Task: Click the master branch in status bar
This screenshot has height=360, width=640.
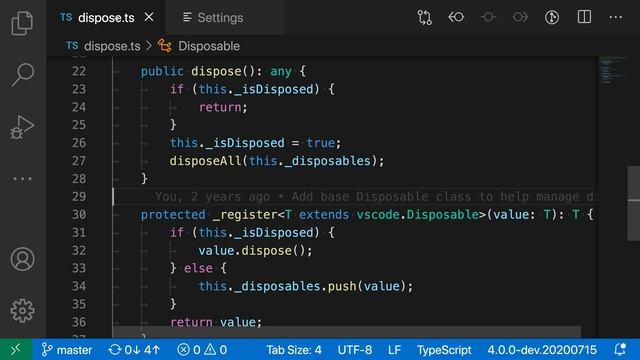Action: [67, 350]
